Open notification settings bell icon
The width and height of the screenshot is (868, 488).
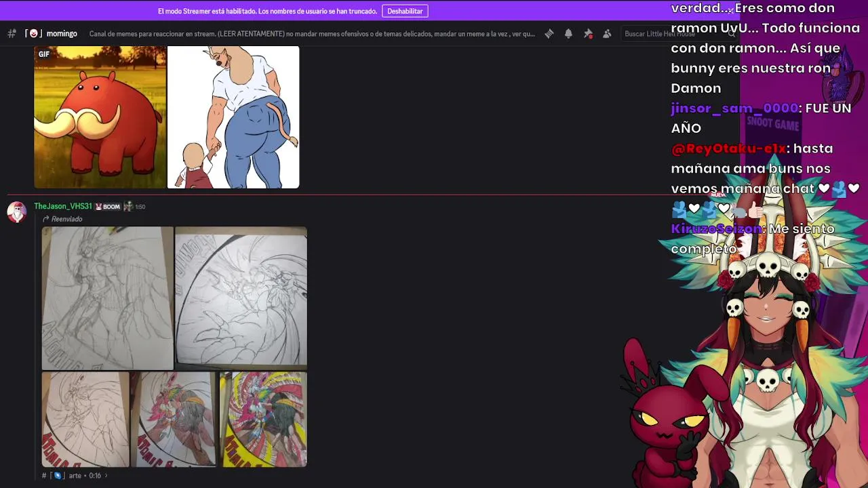pos(568,33)
